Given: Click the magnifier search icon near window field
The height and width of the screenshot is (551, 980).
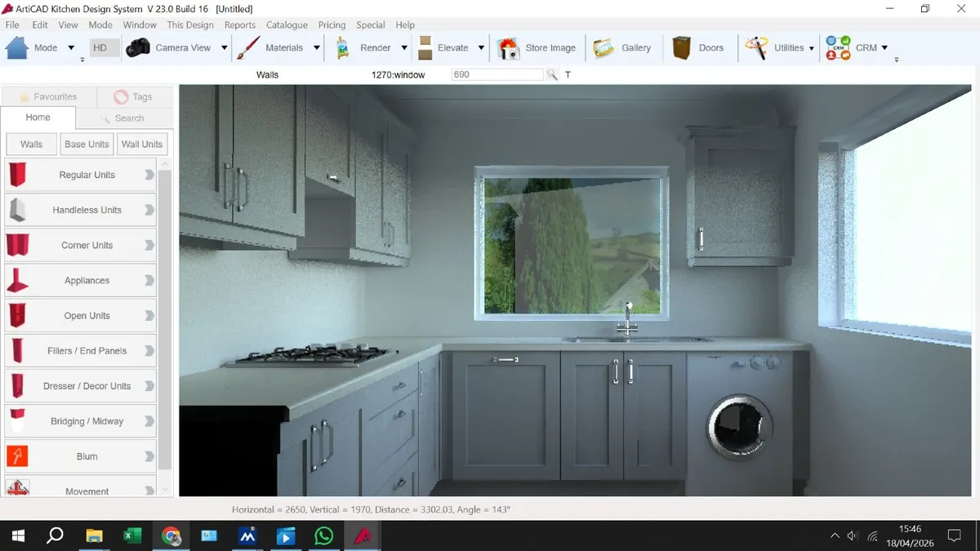Looking at the screenshot, I should [552, 74].
